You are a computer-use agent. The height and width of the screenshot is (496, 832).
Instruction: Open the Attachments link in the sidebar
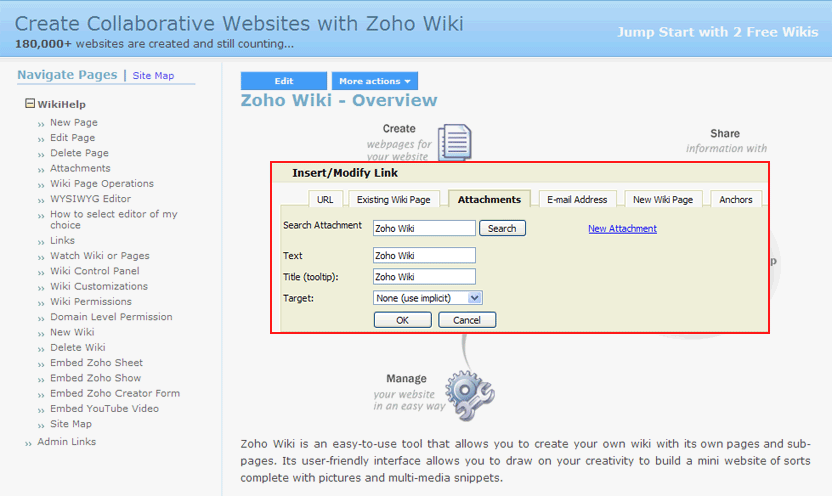(80, 168)
